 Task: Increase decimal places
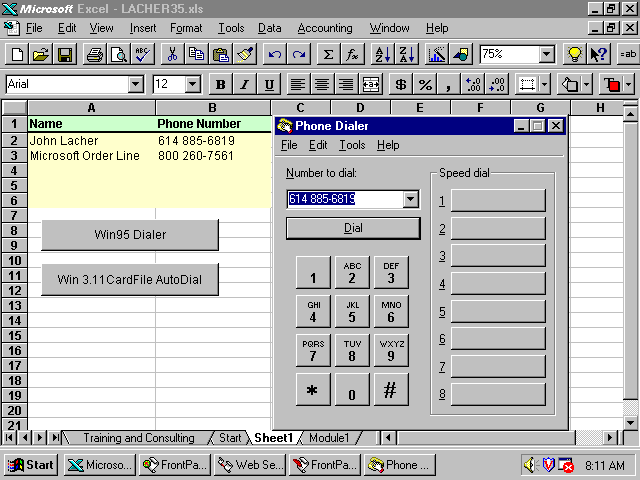coord(472,84)
